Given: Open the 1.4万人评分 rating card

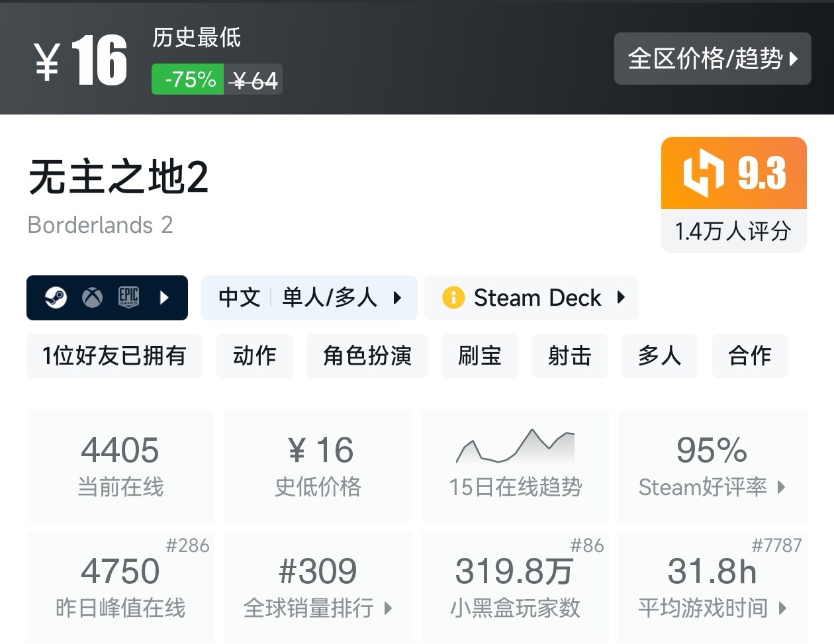Looking at the screenshot, I should click(733, 231).
